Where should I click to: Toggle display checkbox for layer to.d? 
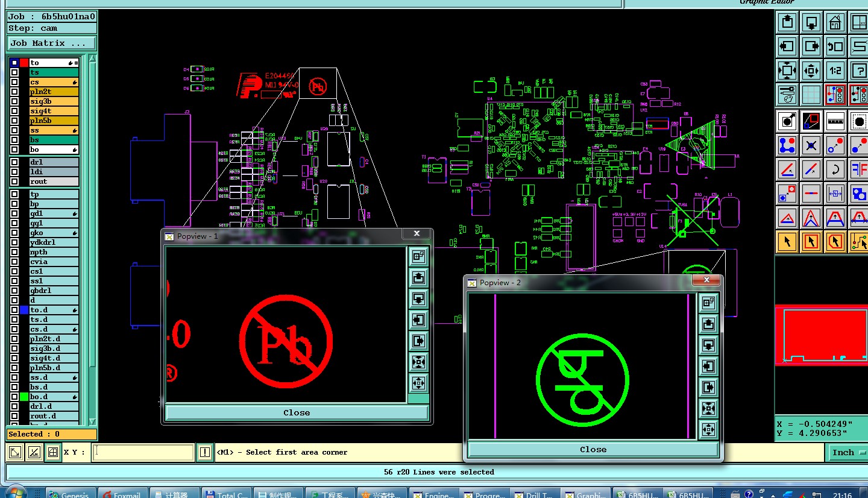click(x=14, y=310)
